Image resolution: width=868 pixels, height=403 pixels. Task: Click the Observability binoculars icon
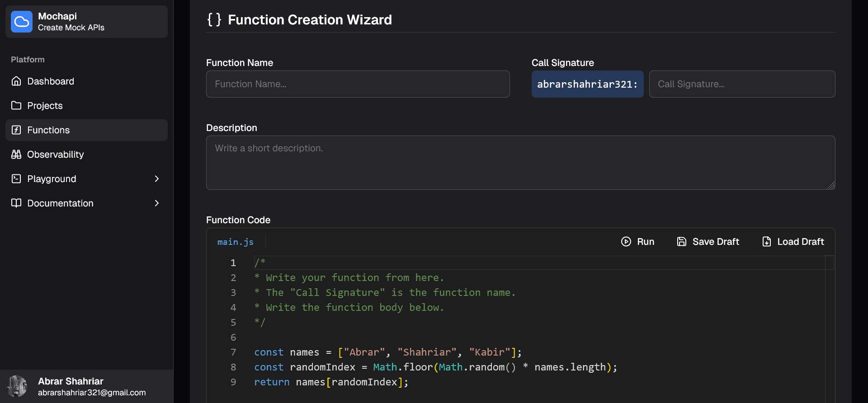(16, 155)
